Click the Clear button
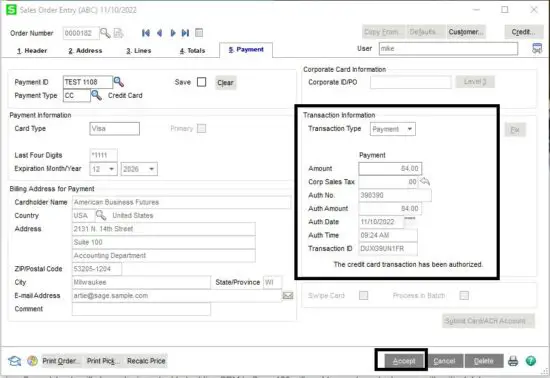Image resolution: width=550 pixels, height=378 pixels. (x=225, y=83)
